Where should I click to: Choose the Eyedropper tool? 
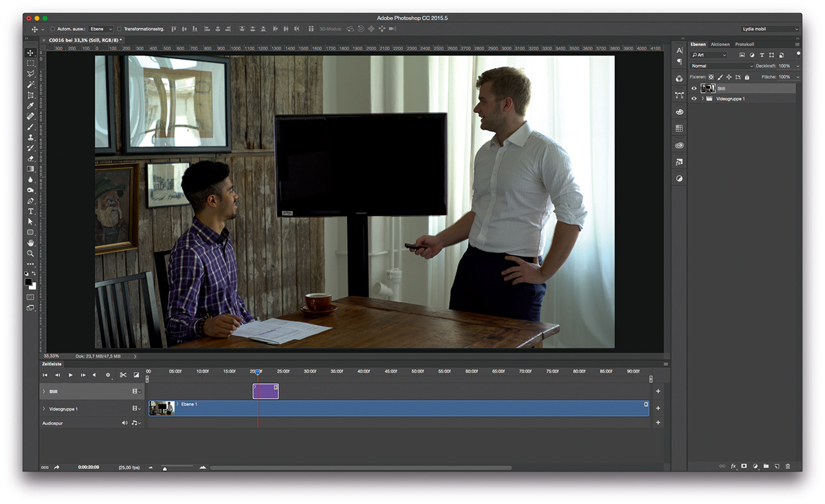tap(30, 106)
